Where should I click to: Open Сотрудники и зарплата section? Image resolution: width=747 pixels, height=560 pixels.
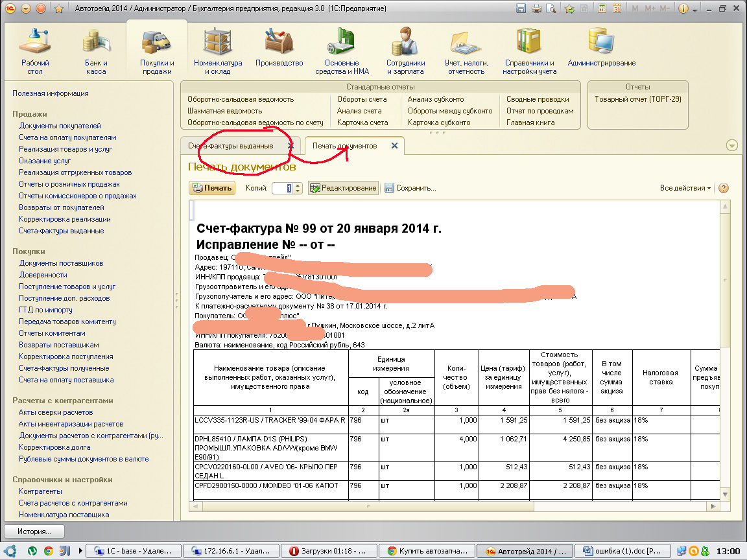pos(405,51)
